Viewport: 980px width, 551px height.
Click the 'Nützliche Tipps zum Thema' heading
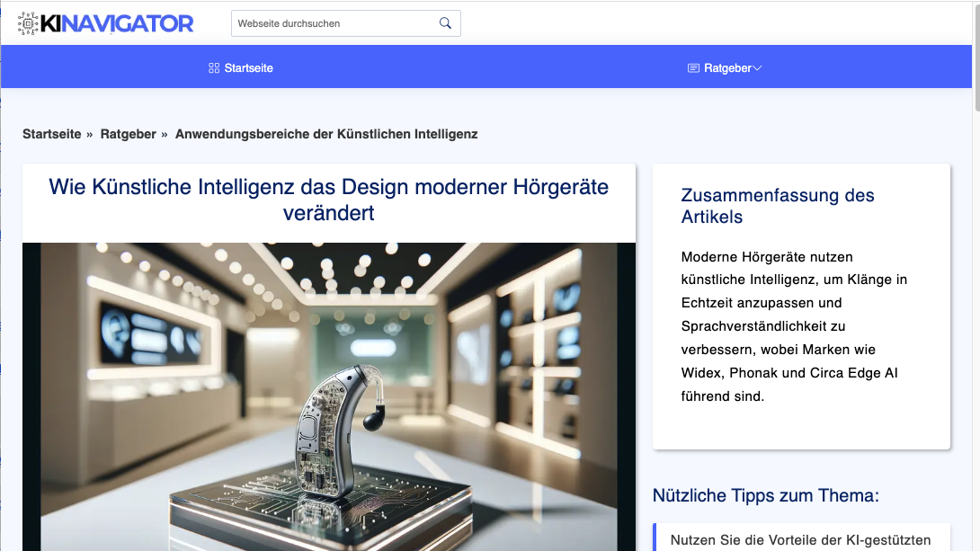pos(765,495)
